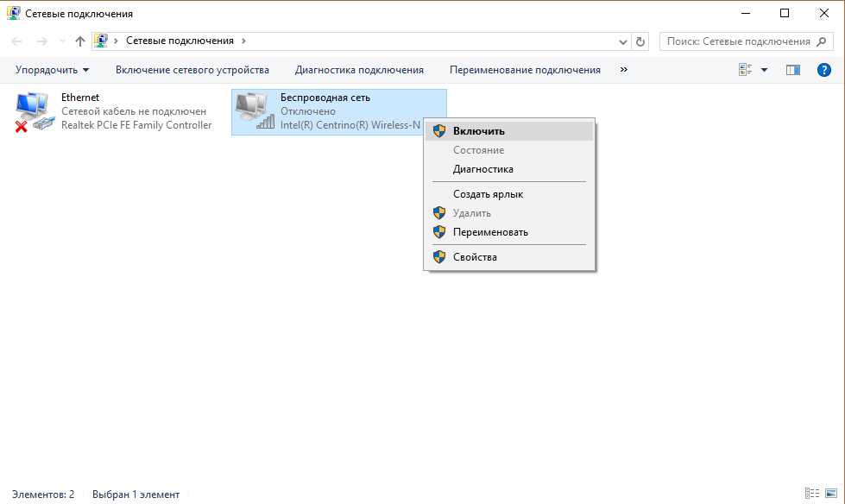This screenshot has width=845, height=504.
Task: Toggle the preview pane icon
Action: [x=793, y=70]
